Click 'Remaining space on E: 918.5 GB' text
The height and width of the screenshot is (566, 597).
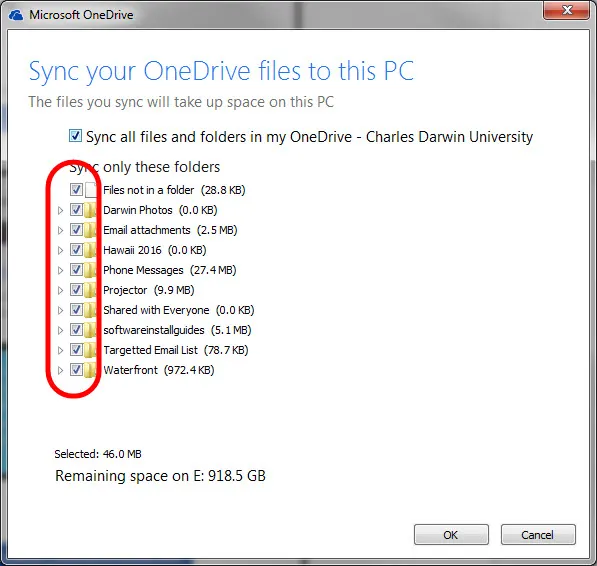(160, 476)
